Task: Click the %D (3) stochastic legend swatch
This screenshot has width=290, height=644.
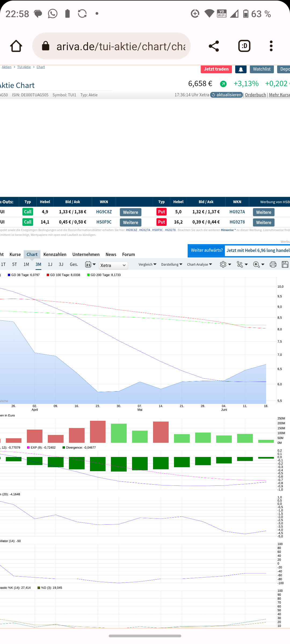Action: [x=39, y=588]
